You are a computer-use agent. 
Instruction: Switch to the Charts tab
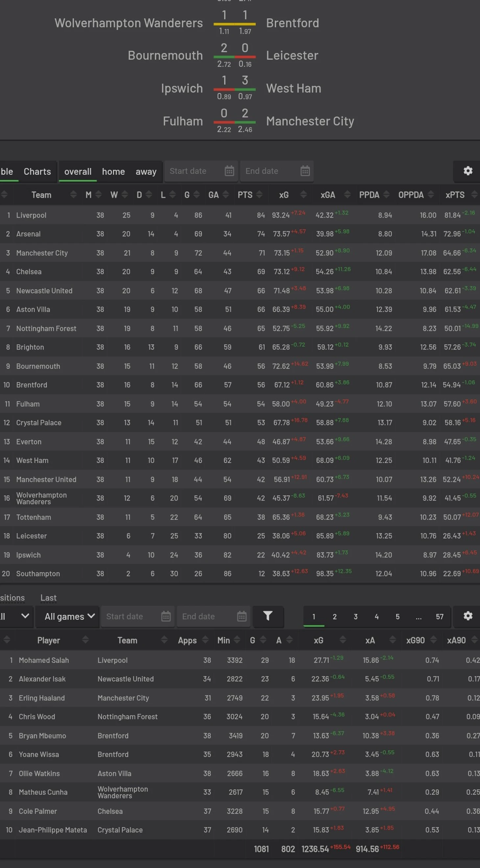[37, 171]
